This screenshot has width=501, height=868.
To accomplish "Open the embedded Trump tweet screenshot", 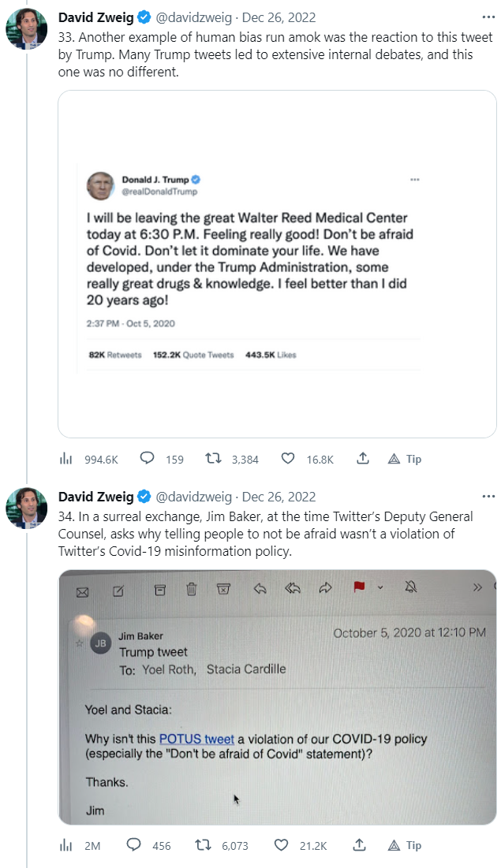I will 277,264.
